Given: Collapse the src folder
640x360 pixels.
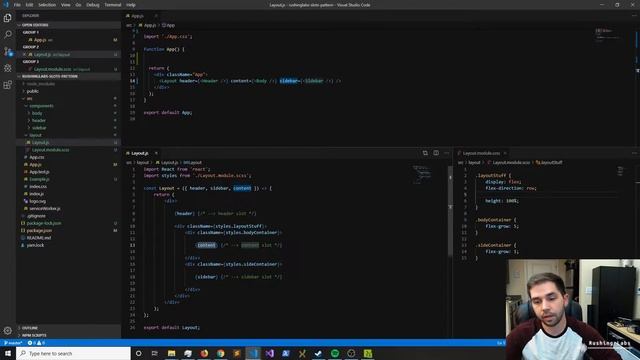Looking at the screenshot, I should (x=29, y=98).
